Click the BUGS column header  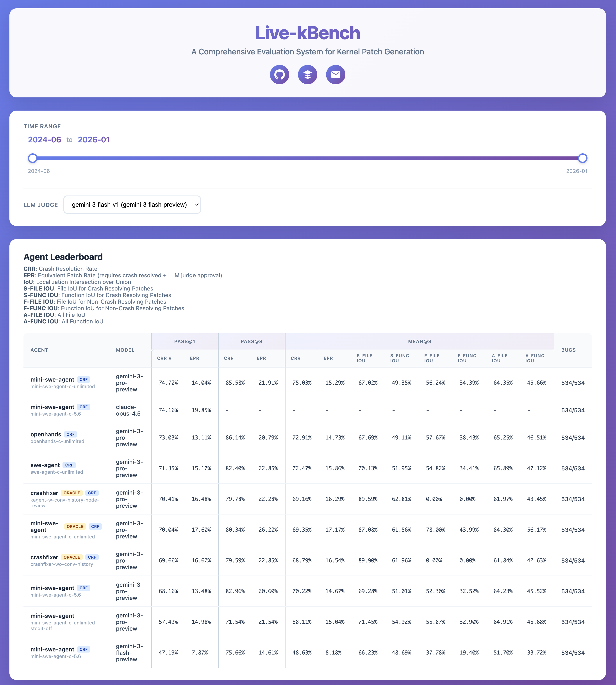[x=568, y=350]
